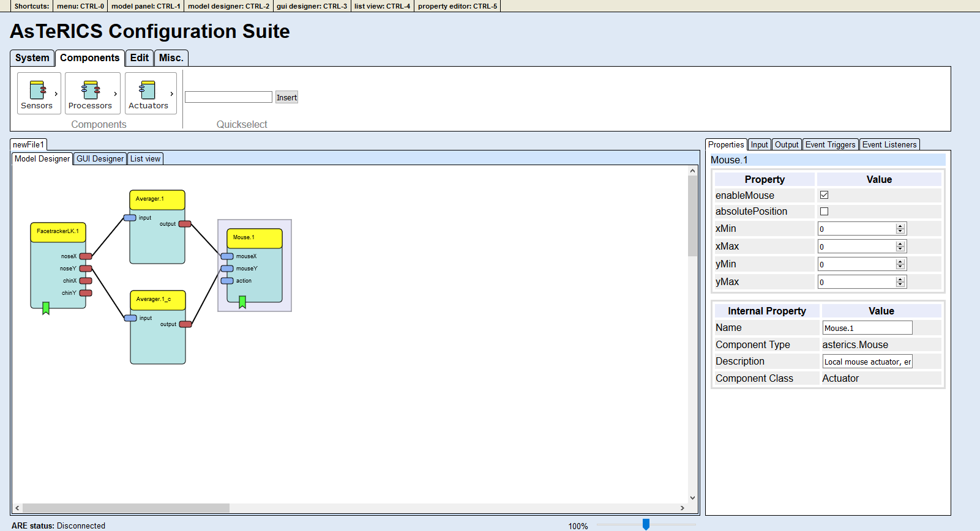Open the Components ribbon tab
Screen dimensions: 980x531
pos(90,58)
